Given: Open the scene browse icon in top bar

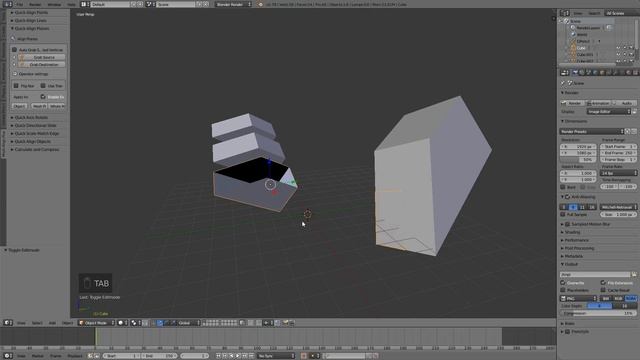Looking at the screenshot, I should pyautogui.click(x=150, y=4).
